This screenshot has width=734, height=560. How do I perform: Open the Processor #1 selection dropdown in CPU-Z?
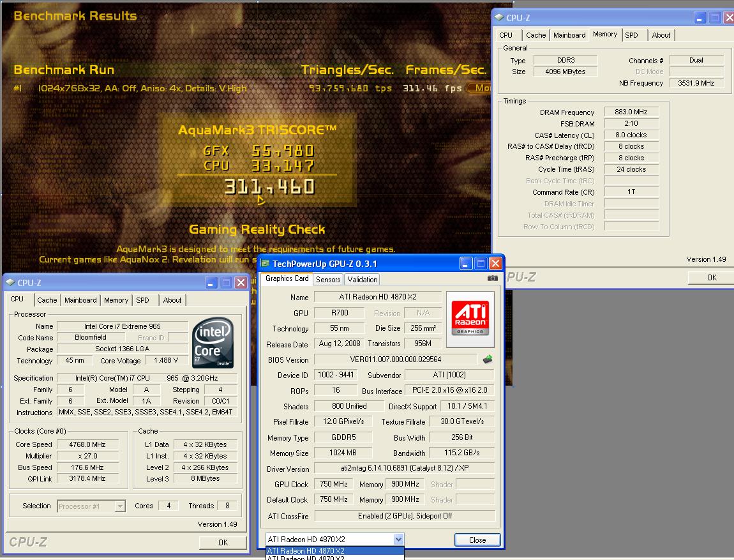point(120,506)
